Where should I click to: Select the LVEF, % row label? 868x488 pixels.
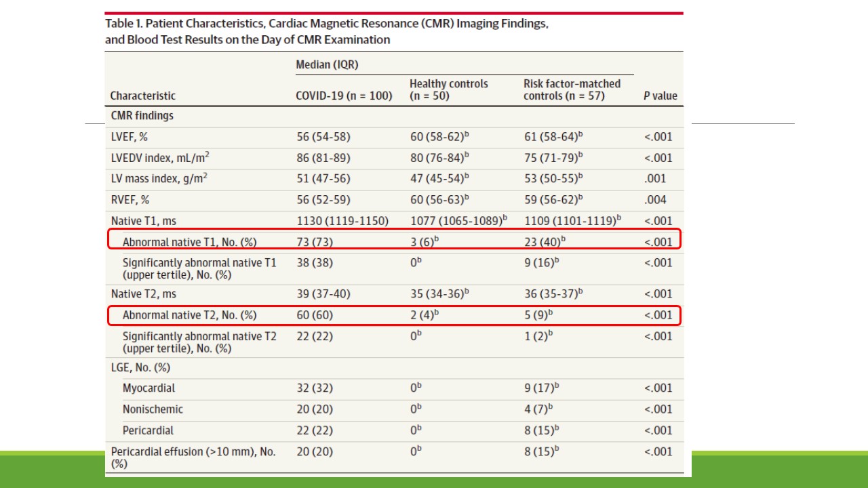(130, 137)
